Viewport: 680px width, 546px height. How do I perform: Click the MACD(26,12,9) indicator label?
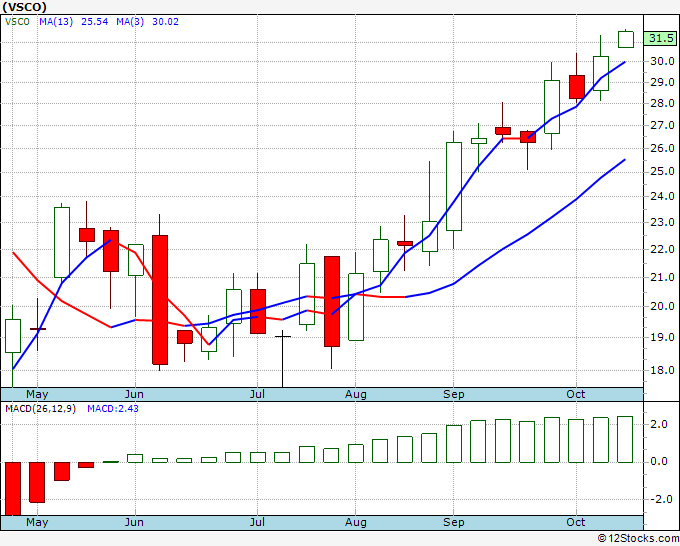40,409
